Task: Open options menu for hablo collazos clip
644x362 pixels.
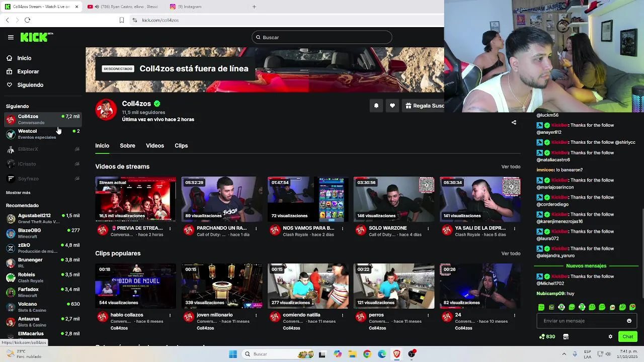Action: pos(170,315)
